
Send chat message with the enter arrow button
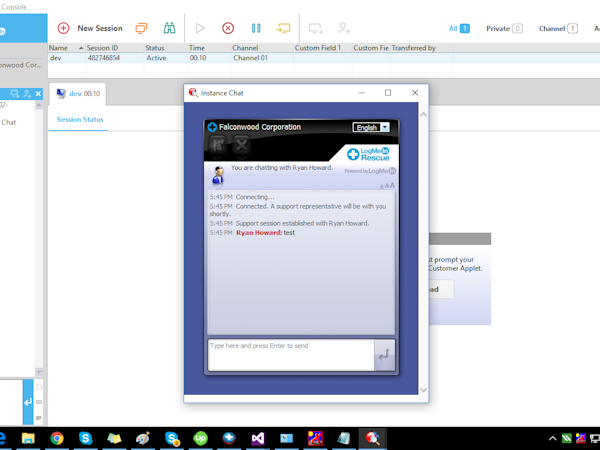[x=384, y=355]
